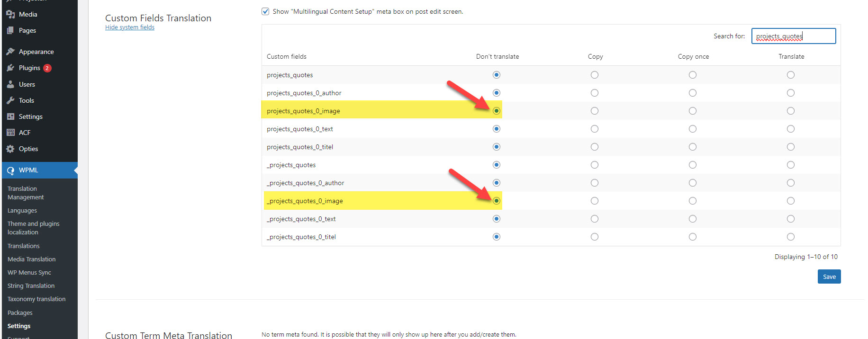This screenshot has width=868, height=339.
Task: Click the ACF menu icon
Action: point(10,133)
